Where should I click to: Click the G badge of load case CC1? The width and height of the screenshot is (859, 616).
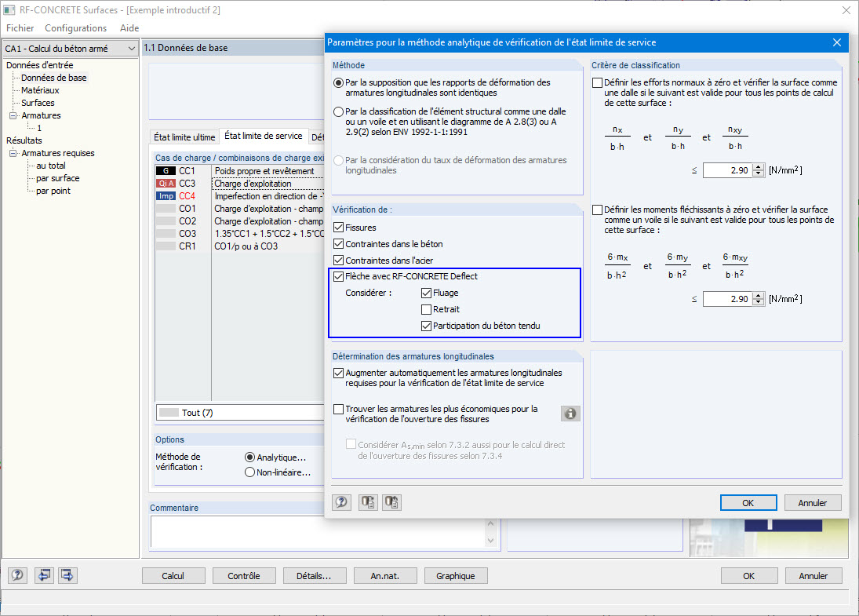point(166,171)
